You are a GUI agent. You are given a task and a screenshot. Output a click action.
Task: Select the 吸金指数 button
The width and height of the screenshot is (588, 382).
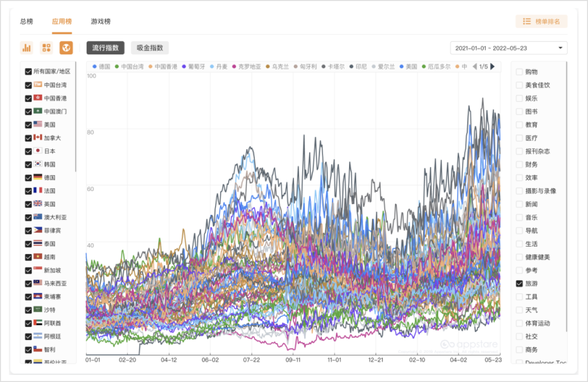click(x=150, y=47)
